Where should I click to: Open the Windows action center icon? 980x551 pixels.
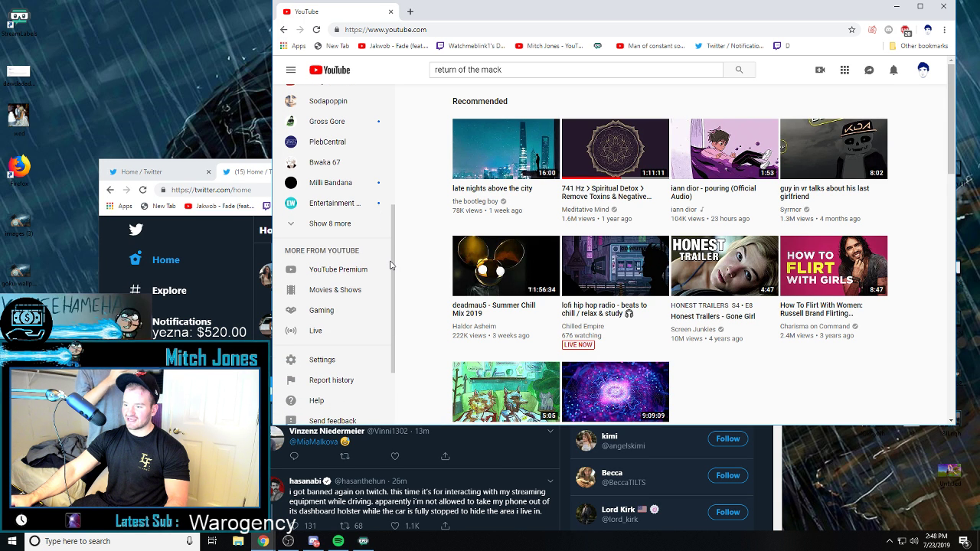pos(964,541)
